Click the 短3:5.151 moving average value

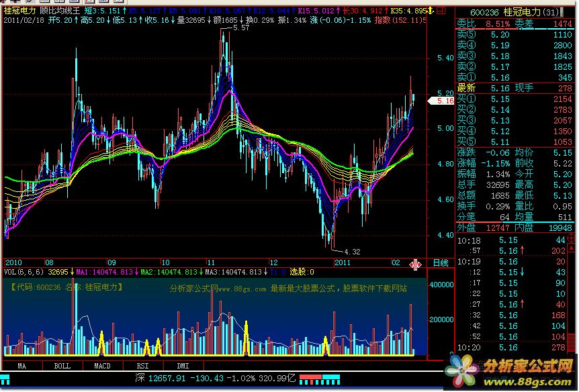[102, 11]
